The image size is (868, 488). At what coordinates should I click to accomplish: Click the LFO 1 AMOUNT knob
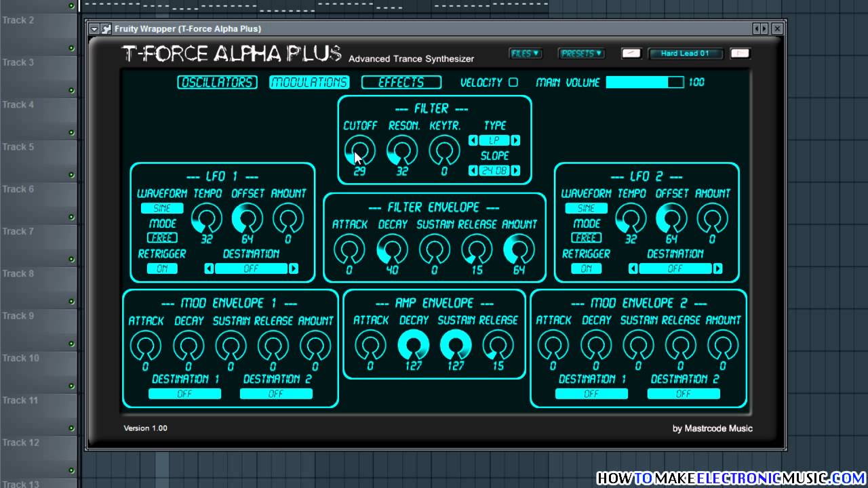[x=288, y=218]
